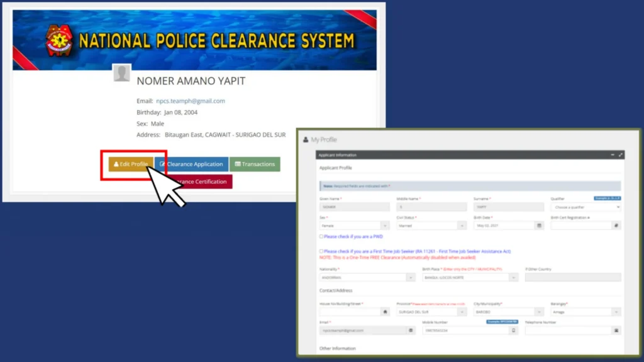
Task: Click the house icon on the street address field
Action: coord(385,312)
